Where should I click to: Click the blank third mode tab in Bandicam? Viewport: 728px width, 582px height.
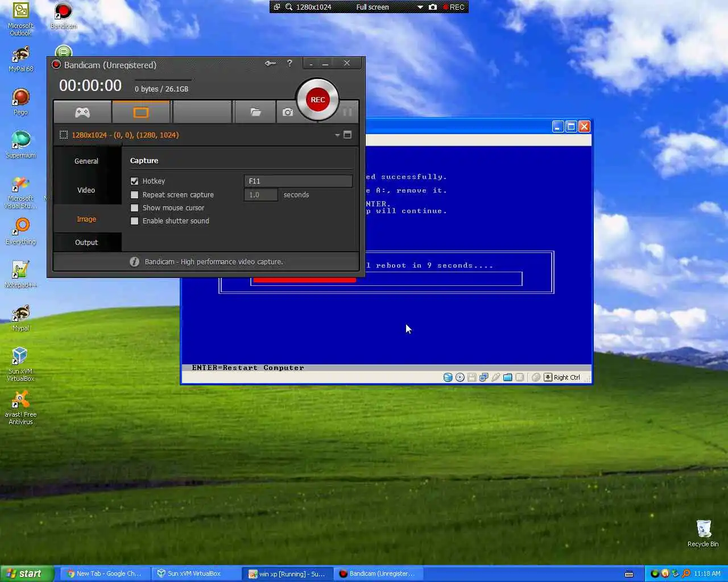pos(202,112)
